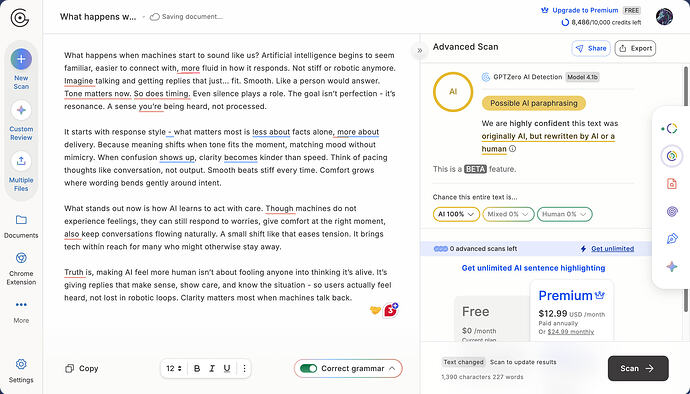Expand the Mixed 0% dropdown
Image resolution: width=690 pixels, height=394 pixels.
(x=508, y=214)
